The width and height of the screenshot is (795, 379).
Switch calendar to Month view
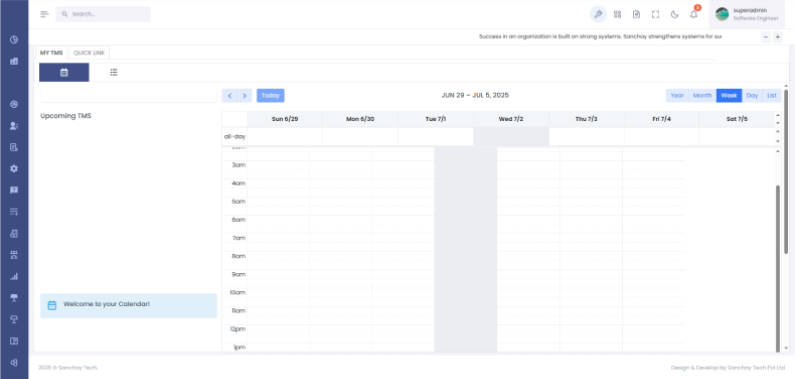click(x=702, y=95)
